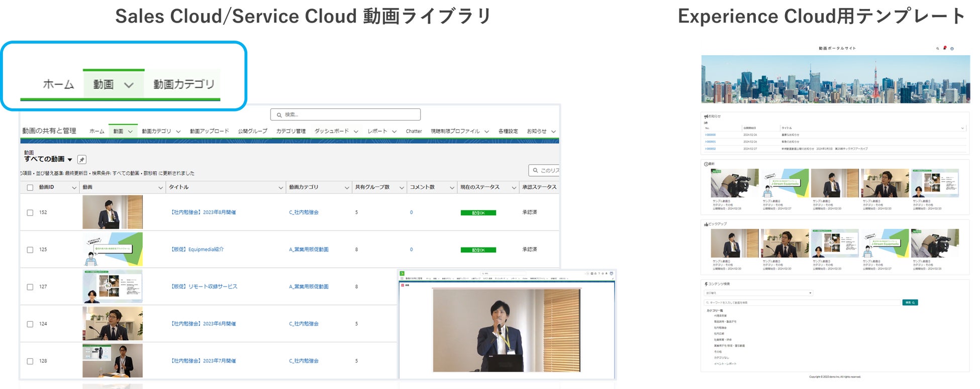Open the camera video thumbnail under ピックアップ
The height and width of the screenshot is (389, 980).
935,243
